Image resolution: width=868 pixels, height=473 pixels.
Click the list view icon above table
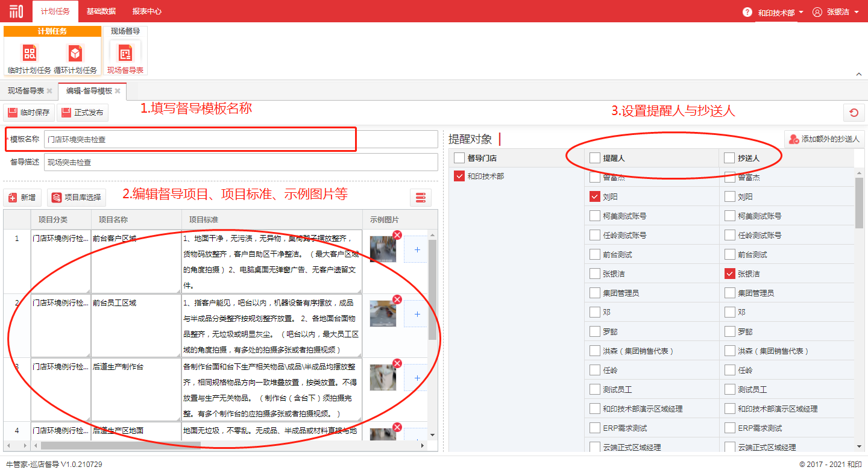[420, 197]
